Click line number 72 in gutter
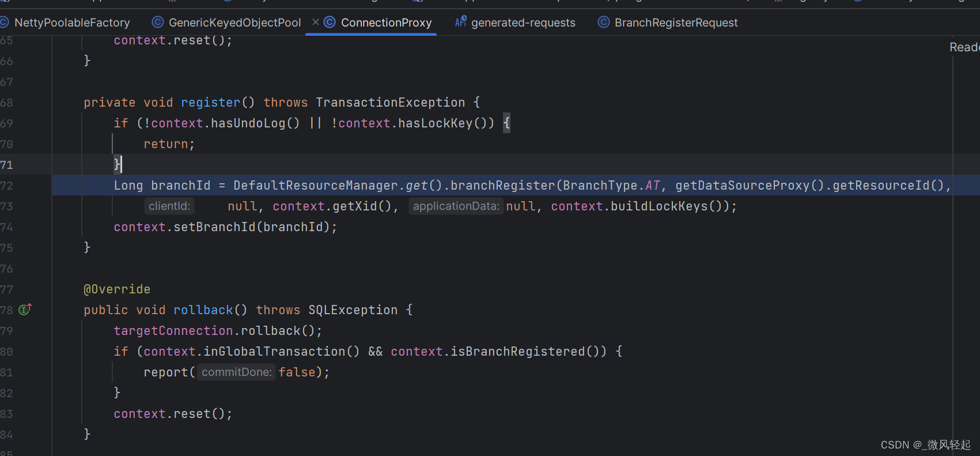The height and width of the screenshot is (456, 980). click(x=6, y=186)
